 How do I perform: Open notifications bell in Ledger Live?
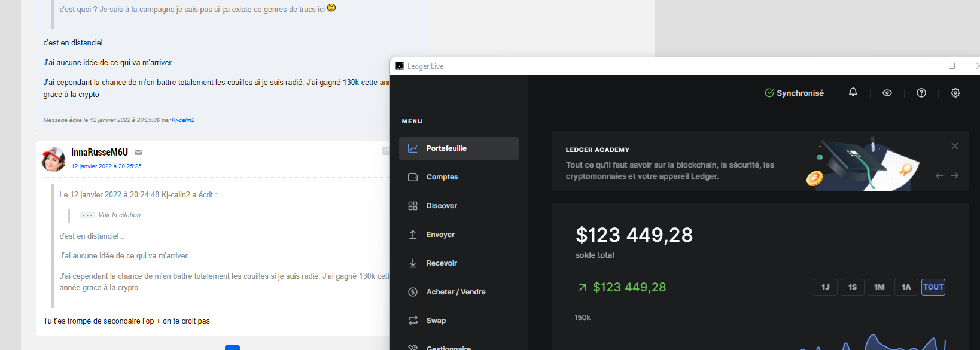[853, 92]
